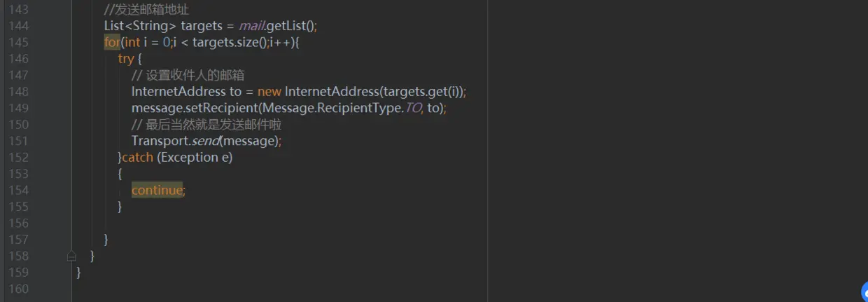Click line number 160 in the gutter
This screenshot has width=868, height=302.
click(17, 289)
